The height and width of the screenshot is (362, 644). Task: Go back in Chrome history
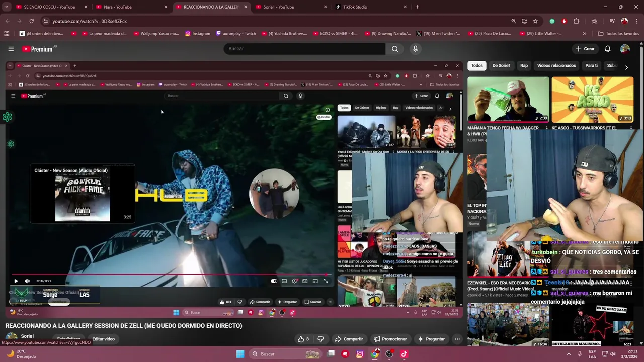[x=7, y=21]
